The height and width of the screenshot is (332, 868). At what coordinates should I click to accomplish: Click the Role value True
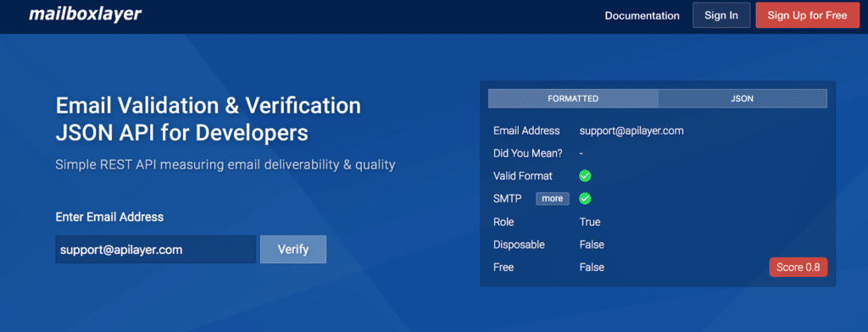(590, 222)
